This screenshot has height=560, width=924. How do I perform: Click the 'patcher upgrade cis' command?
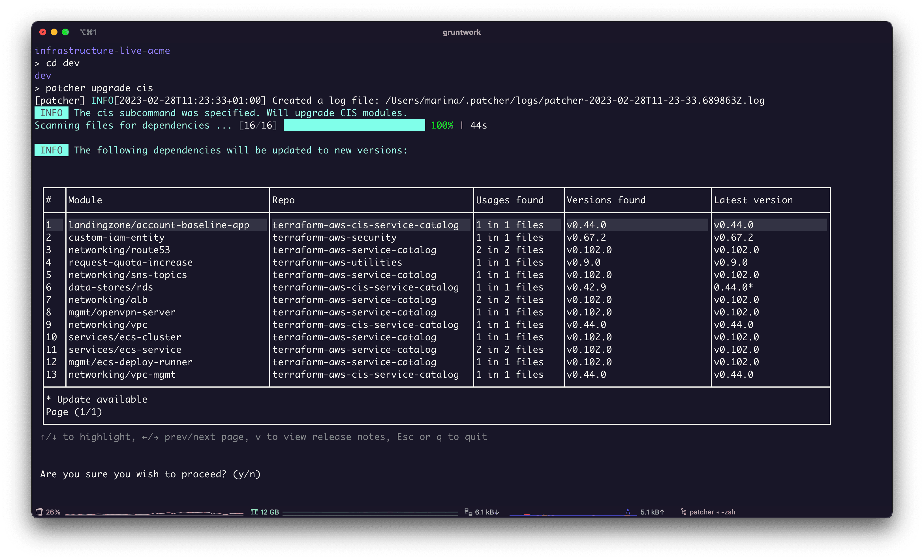click(x=99, y=88)
